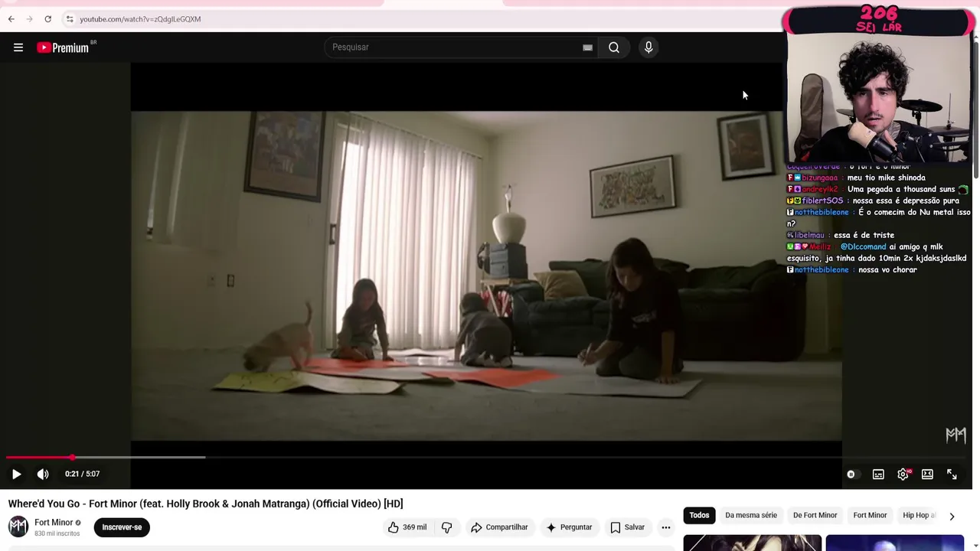The width and height of the screenshot is (980, 551).
Task: Select the Todos filter chip
Action: click(699, 515)
